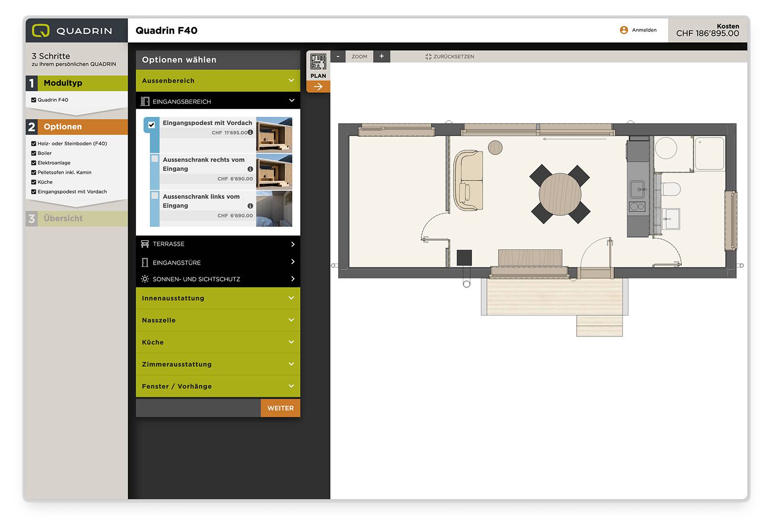Click the Anmelden user avatar icon
Image resolution: width=773 pixels, height=532 pixels.
pos(624,30)
